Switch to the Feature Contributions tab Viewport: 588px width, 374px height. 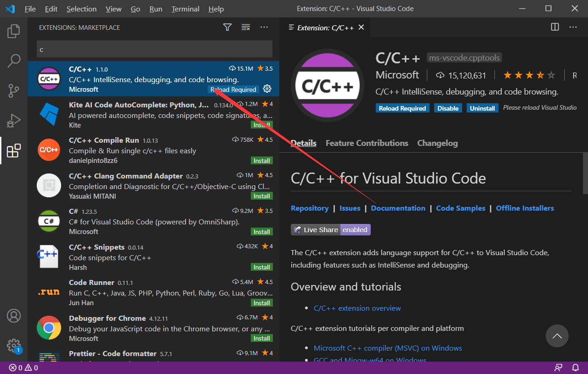(367, 143)
